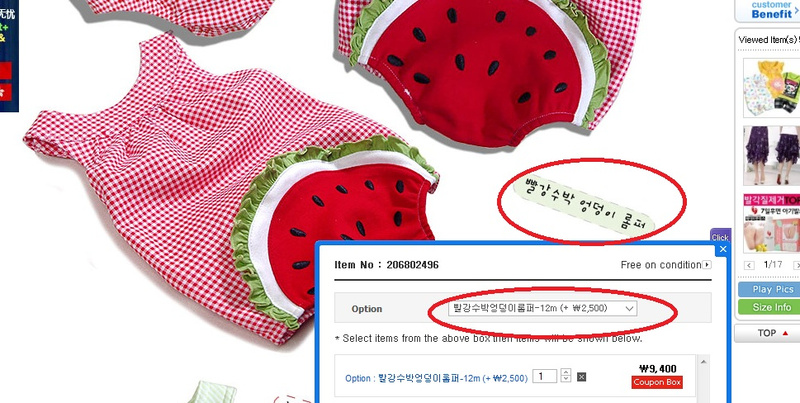Open Size Info
Viewport: 800px width, 403px height.
pos(769,307)
